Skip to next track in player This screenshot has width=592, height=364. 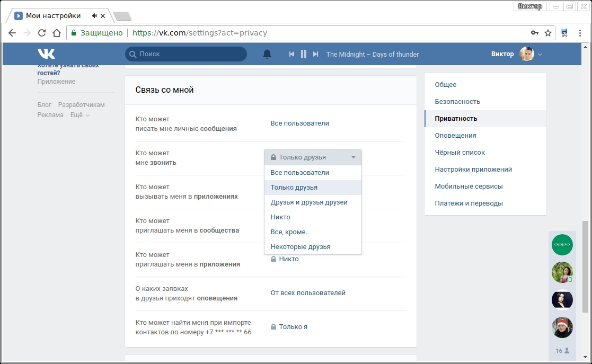316,54
